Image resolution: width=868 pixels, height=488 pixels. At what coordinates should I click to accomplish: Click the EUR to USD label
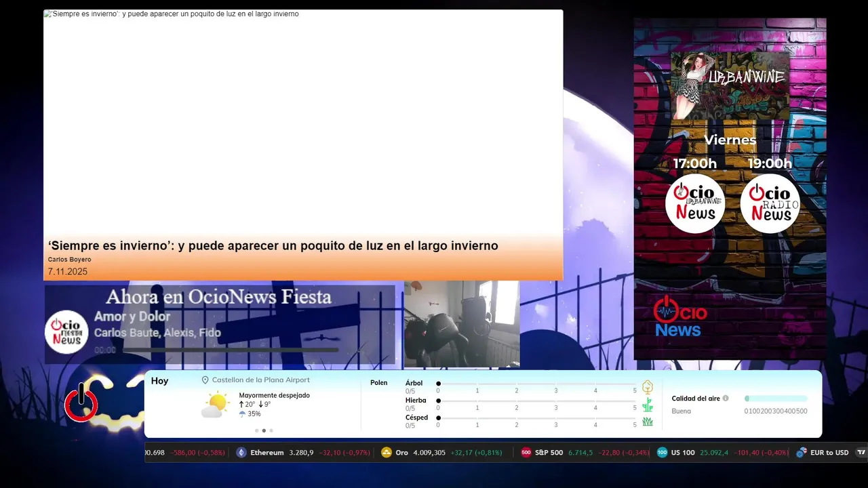(829, 453)
